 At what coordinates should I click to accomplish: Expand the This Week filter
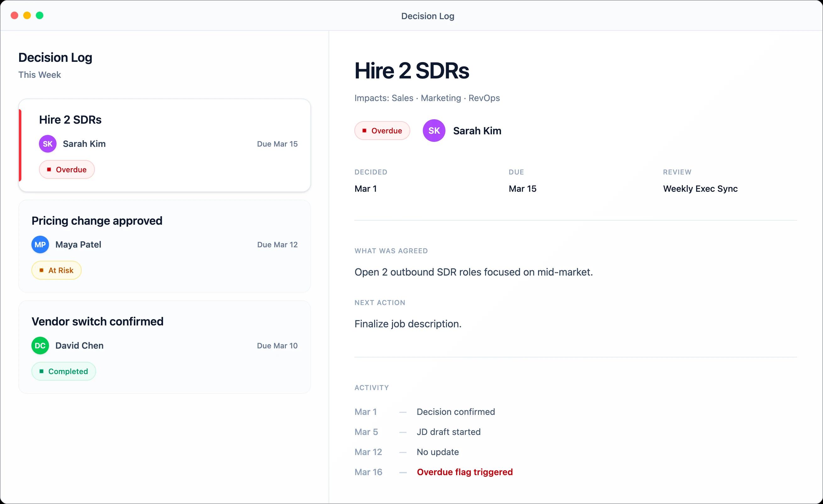point(39,74)
